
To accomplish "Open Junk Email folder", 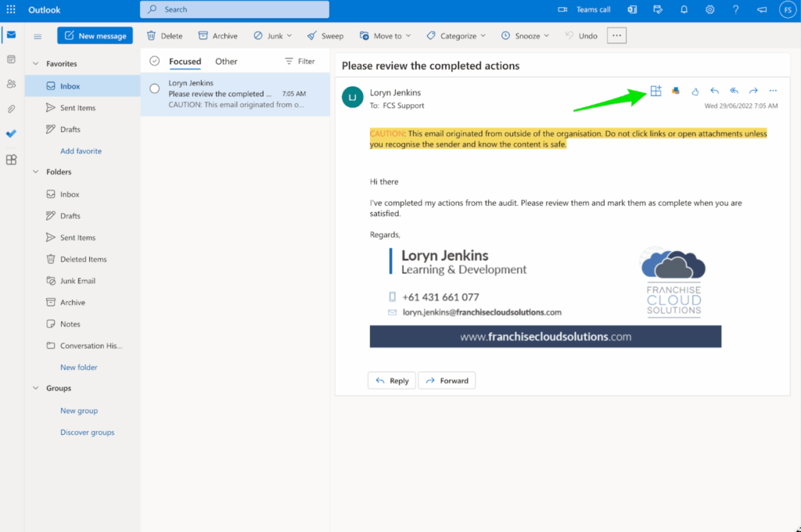I will pos(83,281).
